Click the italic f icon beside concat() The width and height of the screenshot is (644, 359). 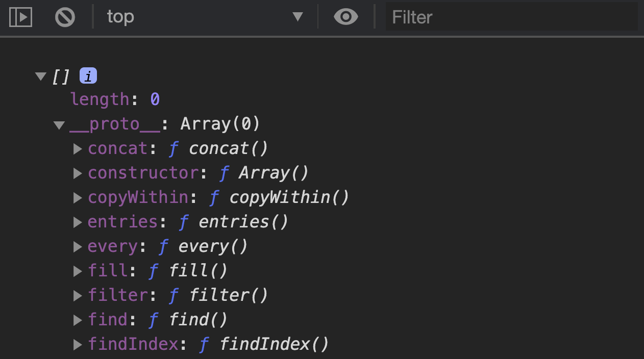click(x=174, y=148)
